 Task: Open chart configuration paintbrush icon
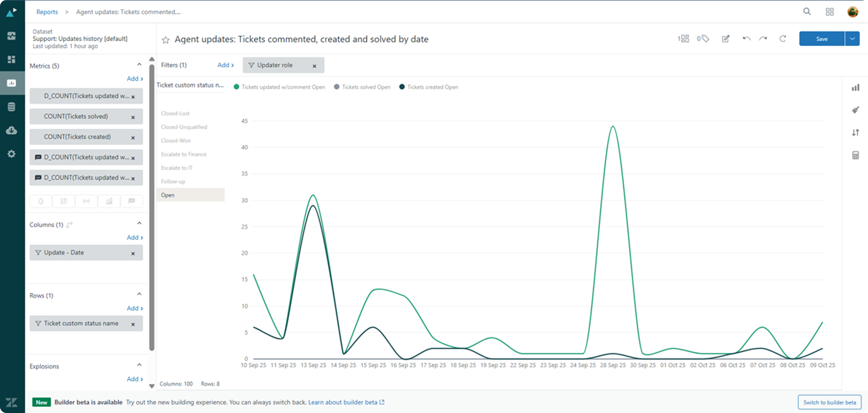[x=855, y=110]
